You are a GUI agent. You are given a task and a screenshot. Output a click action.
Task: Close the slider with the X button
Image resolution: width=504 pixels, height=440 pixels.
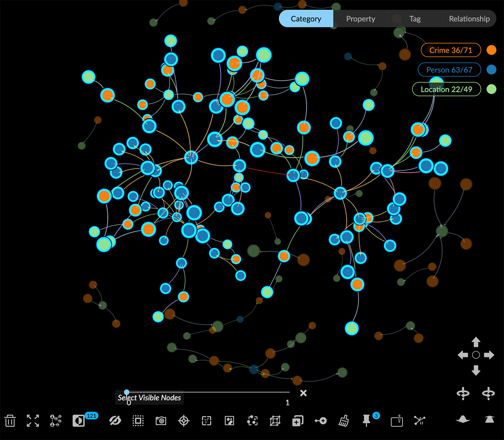pos(303,393)
